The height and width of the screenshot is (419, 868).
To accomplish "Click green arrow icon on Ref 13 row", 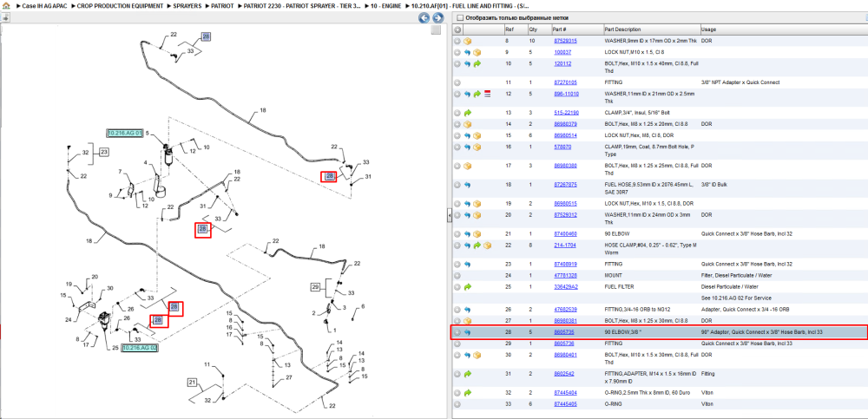I will tap(467, 113).
